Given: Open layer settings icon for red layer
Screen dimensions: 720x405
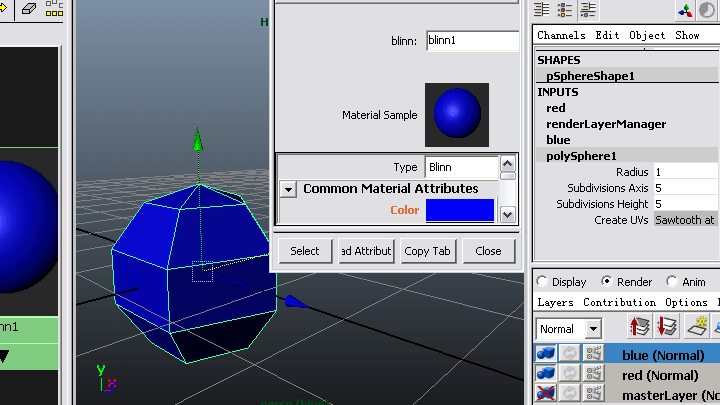Looking at the screenshot, I should click(594, 375).
